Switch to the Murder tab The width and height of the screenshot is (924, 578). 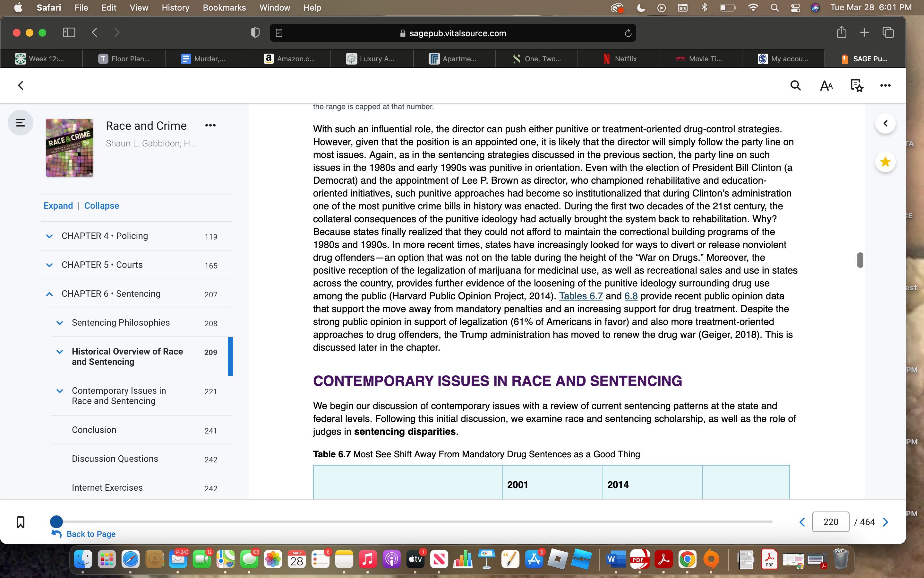coord(207,58)
